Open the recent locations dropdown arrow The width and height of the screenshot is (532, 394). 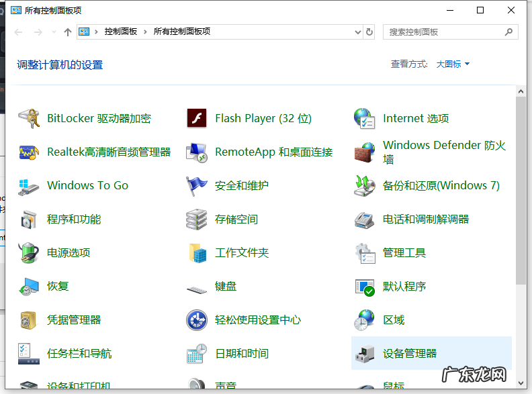click(x=54, y=32)
